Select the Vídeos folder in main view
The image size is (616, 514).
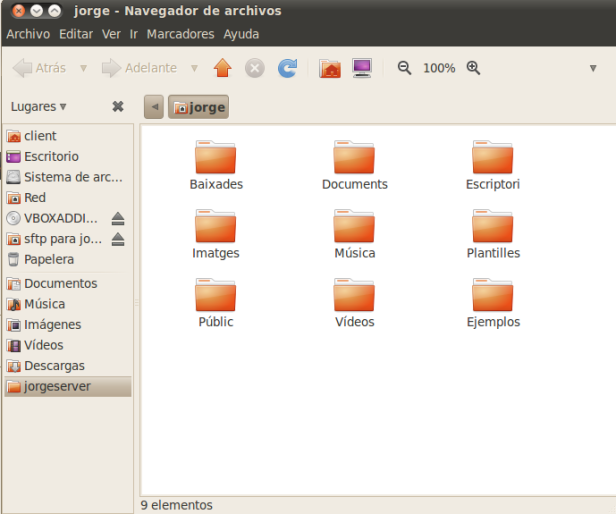[x=354, y=295]
